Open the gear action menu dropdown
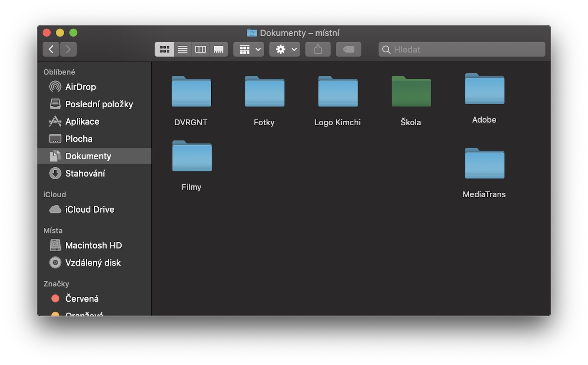 (285, 50)
